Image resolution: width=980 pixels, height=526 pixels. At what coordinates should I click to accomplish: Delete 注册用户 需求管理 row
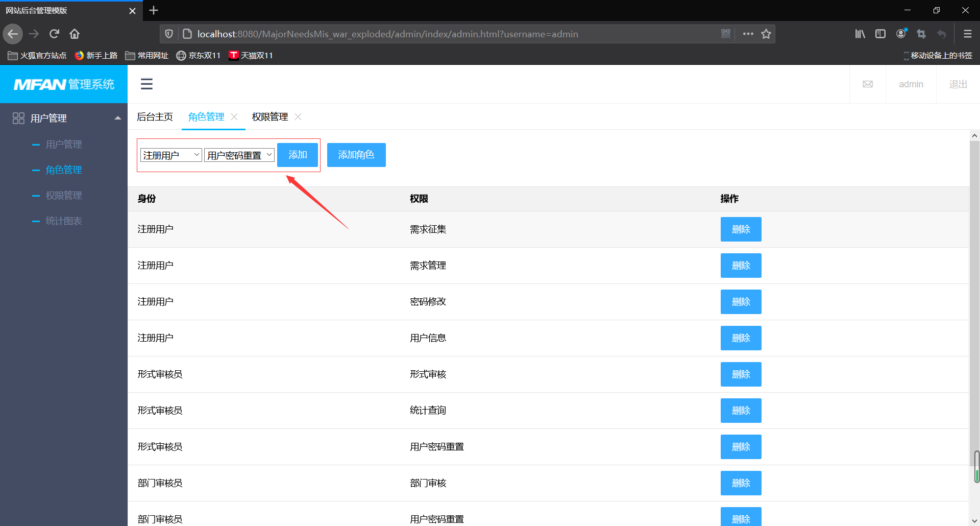[x=741, y=266]
